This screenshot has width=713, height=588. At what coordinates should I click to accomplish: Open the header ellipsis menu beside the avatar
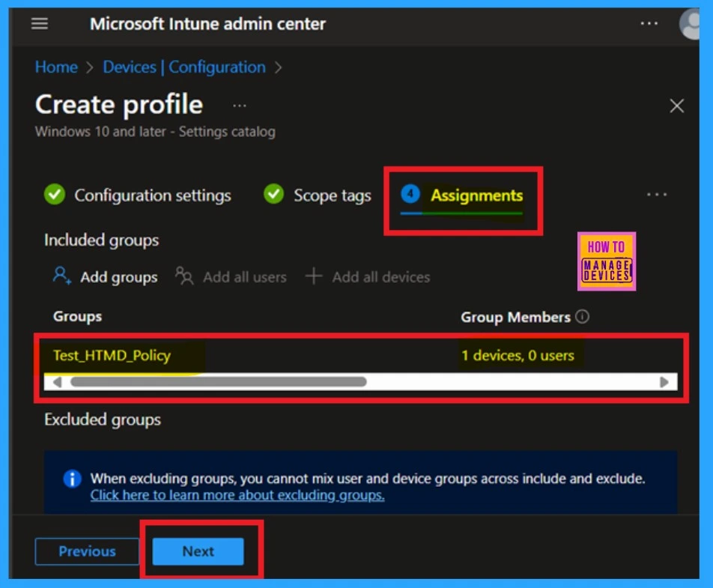(649, 23)
